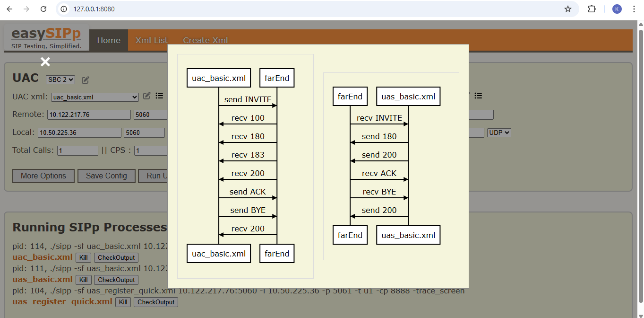Expand the uac_basic.xml file dropdown
The width and height of the screenshot is (644, 318).
94,97
